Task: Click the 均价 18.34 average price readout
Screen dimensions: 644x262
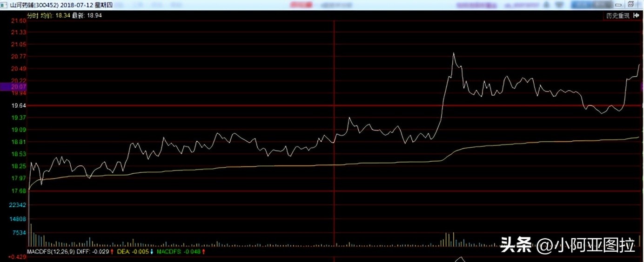Action: 54,15
